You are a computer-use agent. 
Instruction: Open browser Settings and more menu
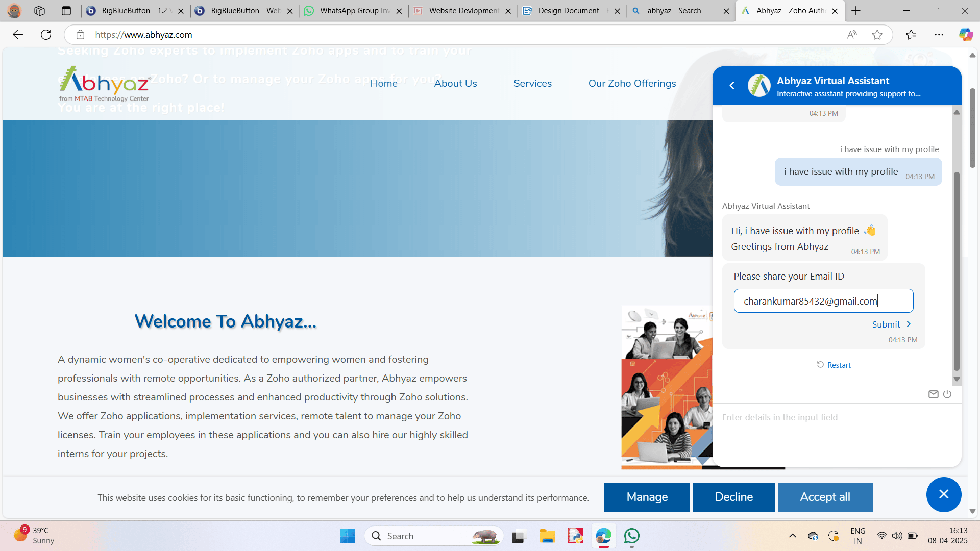939,35
